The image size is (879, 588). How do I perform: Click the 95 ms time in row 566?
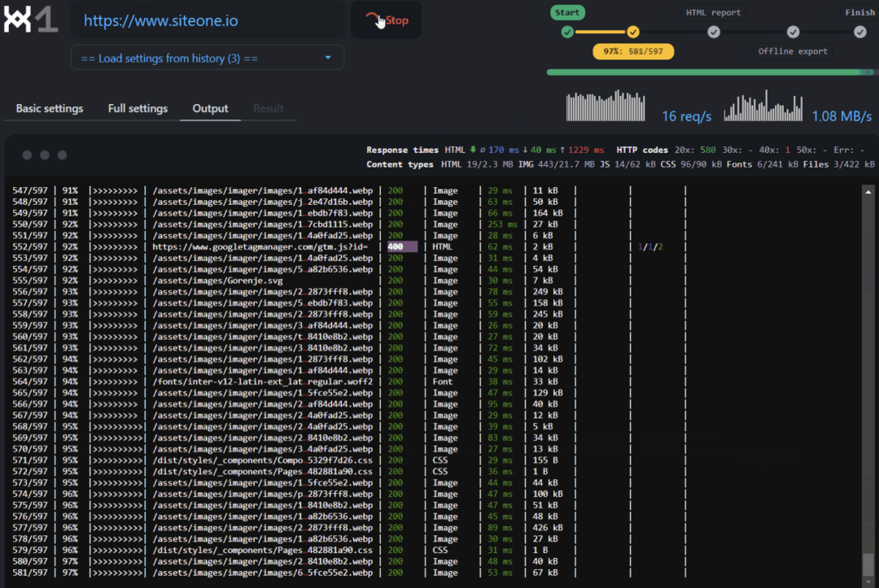pos(500,403)
